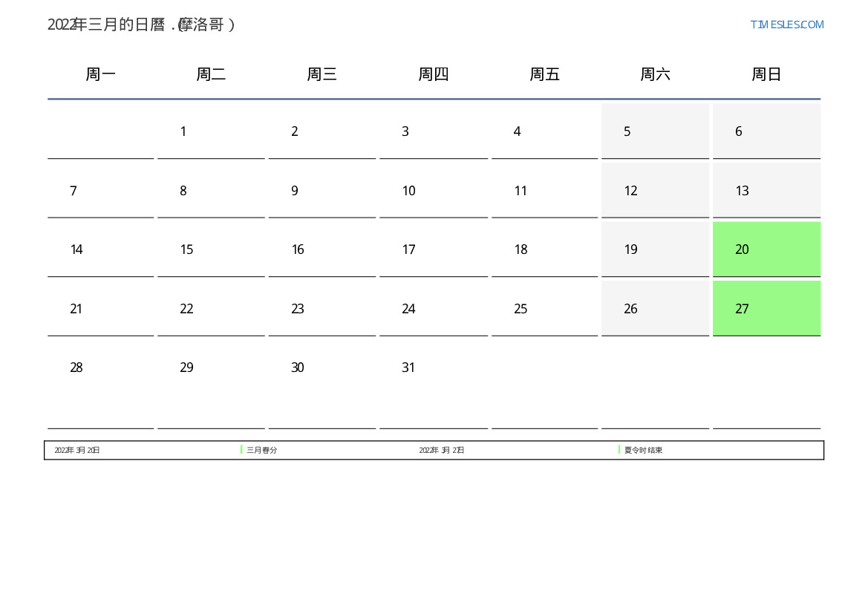
Task: Select day 10 in the calendar
Action: coord(433,191)
